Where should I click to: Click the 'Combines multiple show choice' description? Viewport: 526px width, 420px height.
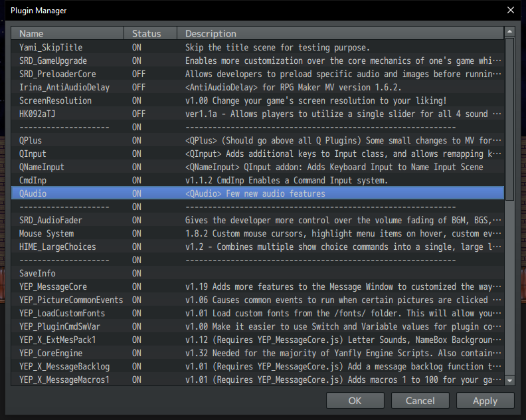[343, 247]
